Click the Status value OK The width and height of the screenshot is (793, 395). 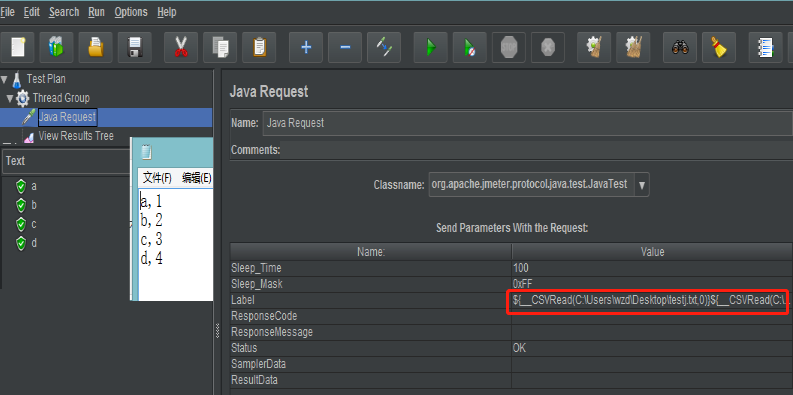(x=519, y=348)
